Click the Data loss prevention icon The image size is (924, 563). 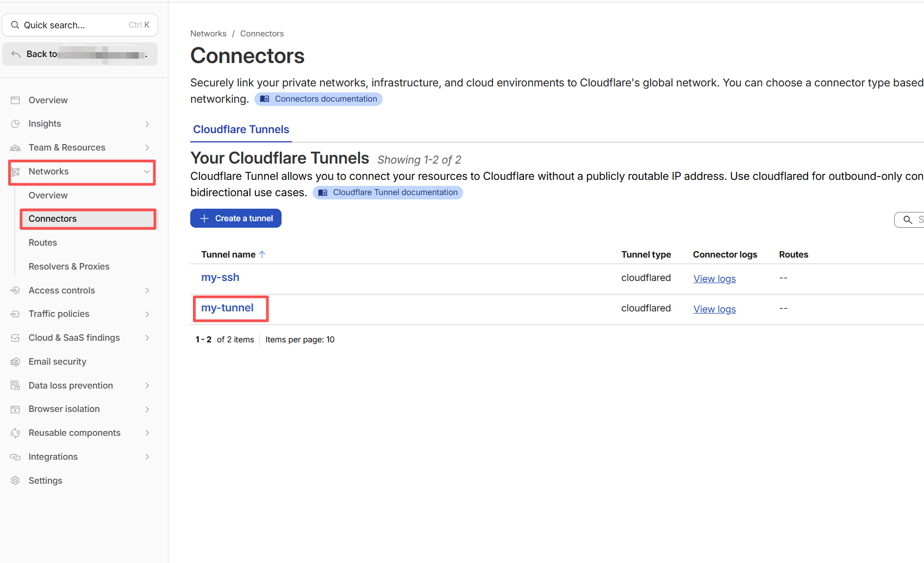click(x=15, y=385)
